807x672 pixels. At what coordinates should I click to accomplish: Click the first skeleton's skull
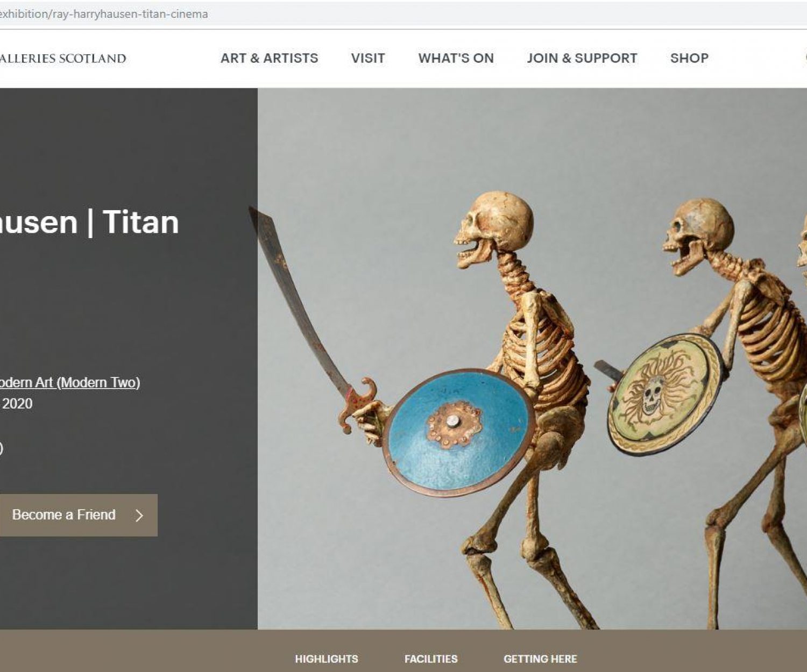coord(493,229)
